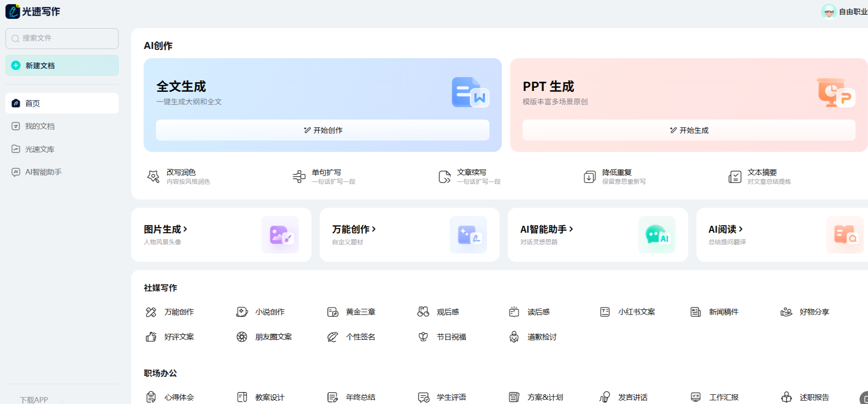
Task: Click the 改写润色 rewrite icon
Action: click(153, 176)
